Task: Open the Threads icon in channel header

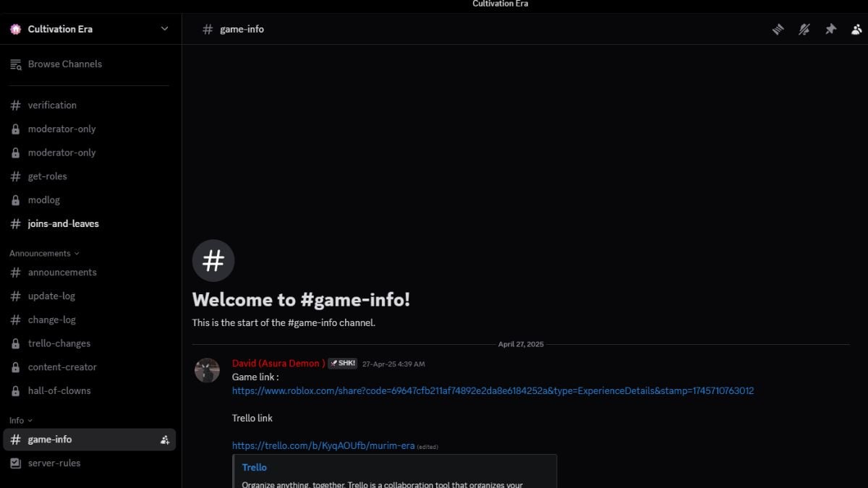Action: click(x=778, y=29)
